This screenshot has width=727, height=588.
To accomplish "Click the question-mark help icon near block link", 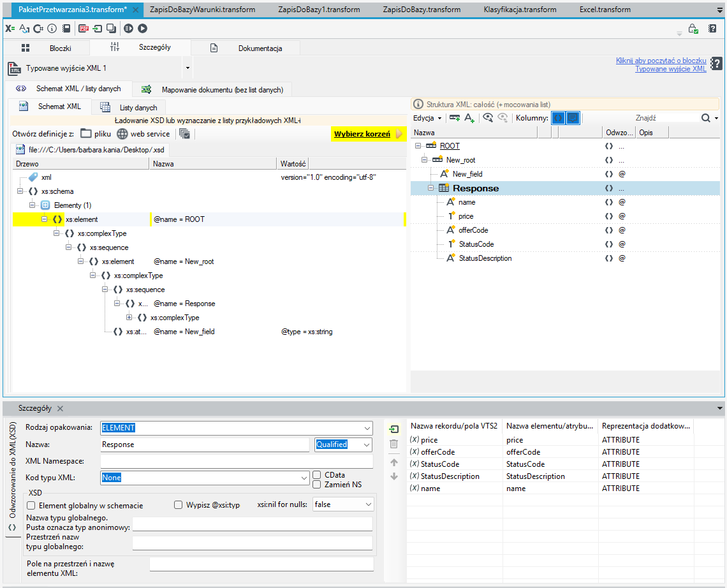I will 716,64.
